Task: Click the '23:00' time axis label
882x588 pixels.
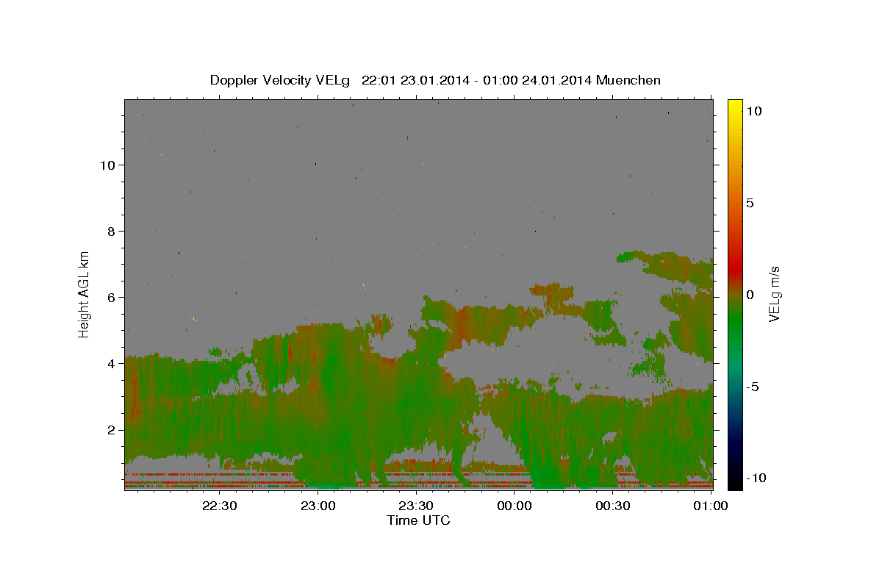Action: (318, 506)
